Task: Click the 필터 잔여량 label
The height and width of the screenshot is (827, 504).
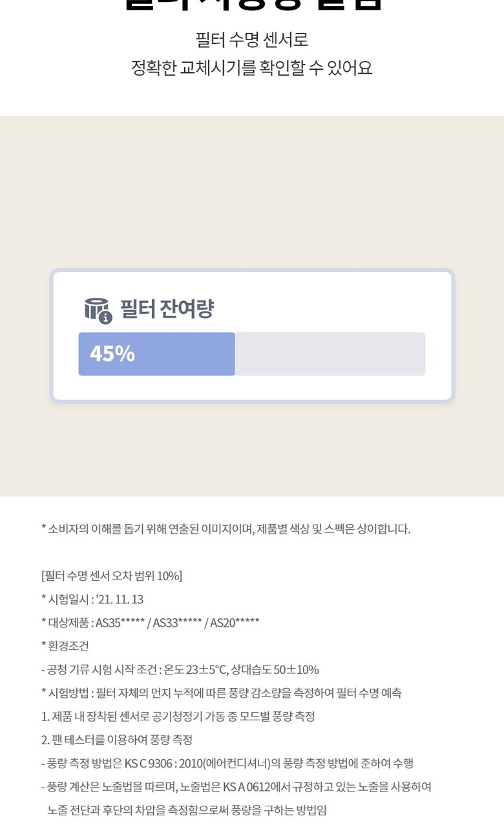Action: coord(167,309)
